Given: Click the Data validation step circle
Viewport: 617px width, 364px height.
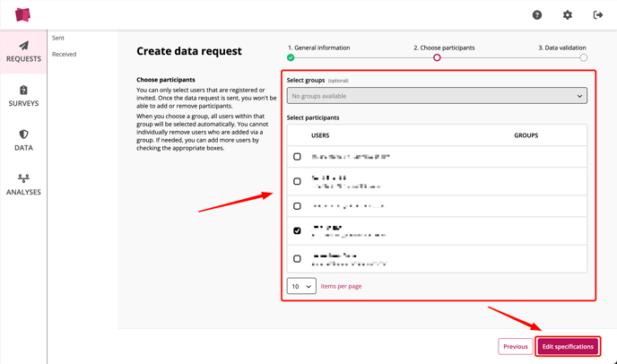Looking at the screenshot, I should pos(583,58).
